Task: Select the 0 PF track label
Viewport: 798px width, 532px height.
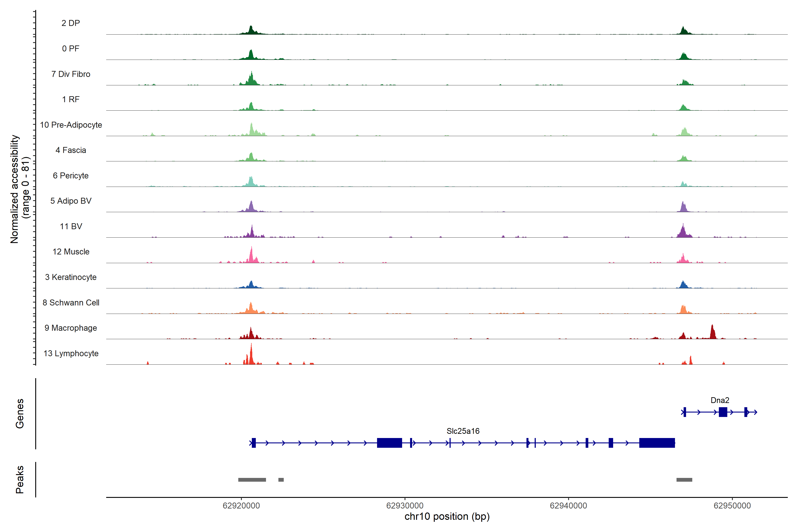Action: point(70,49)
